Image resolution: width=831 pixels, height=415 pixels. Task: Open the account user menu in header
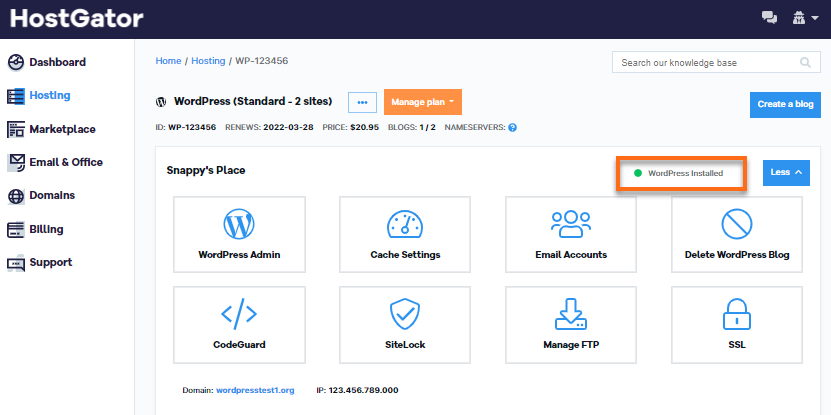[x=805, y=18]
